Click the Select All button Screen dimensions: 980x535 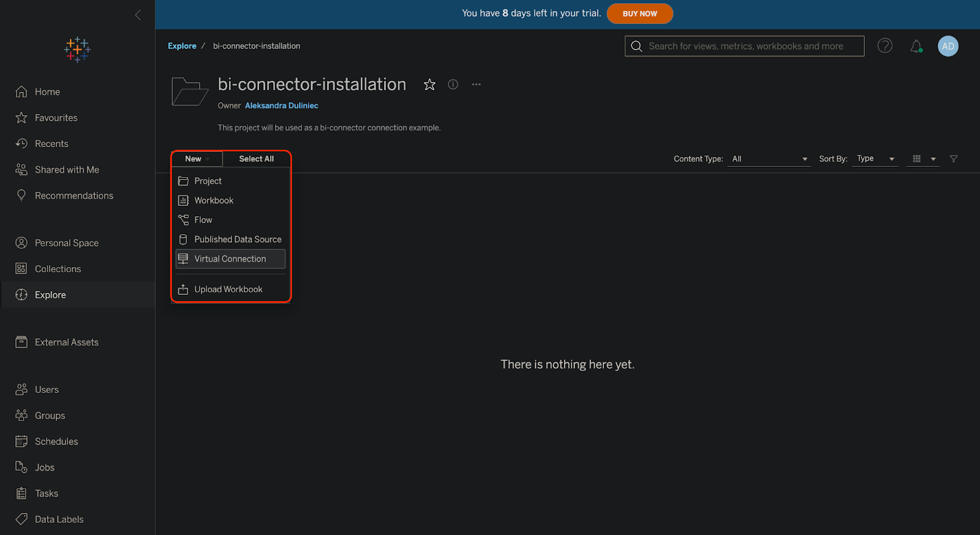(x=256, y=159)
